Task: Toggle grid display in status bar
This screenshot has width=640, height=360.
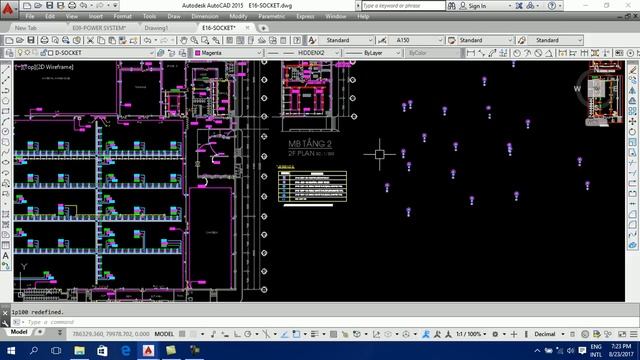Action: [x=182, y=334]
